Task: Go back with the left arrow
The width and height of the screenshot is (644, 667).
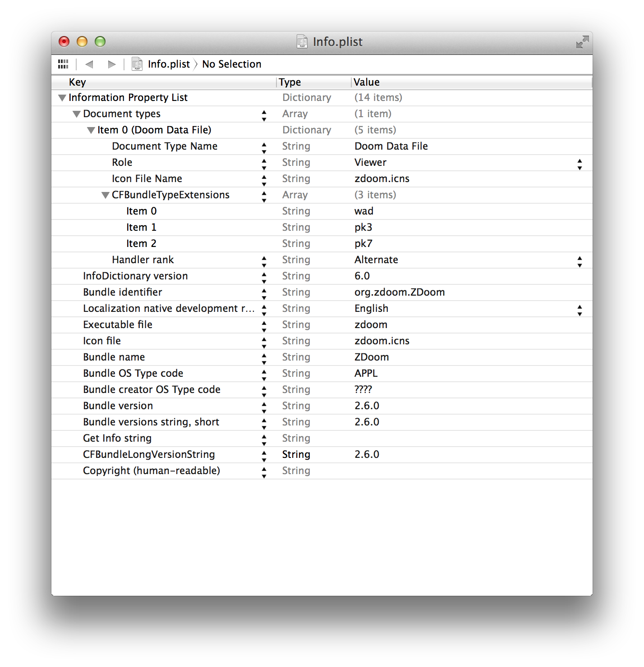Action: [89, 64]
